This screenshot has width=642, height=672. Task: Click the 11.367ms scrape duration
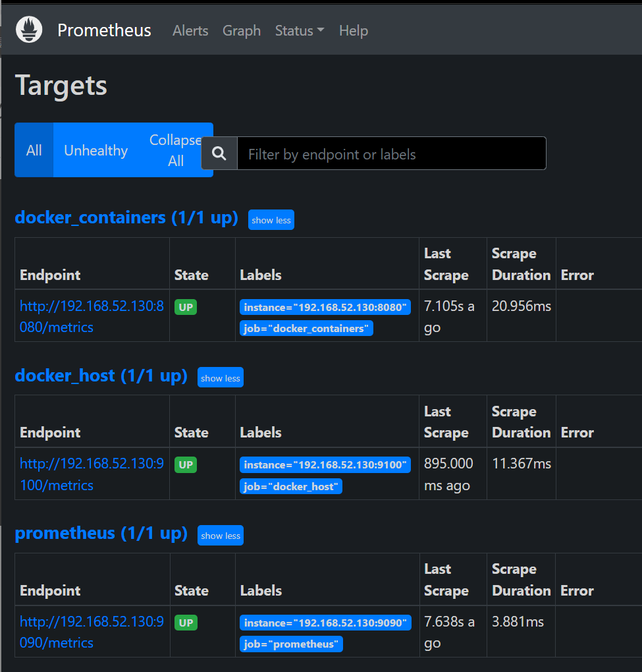(522, 464)
